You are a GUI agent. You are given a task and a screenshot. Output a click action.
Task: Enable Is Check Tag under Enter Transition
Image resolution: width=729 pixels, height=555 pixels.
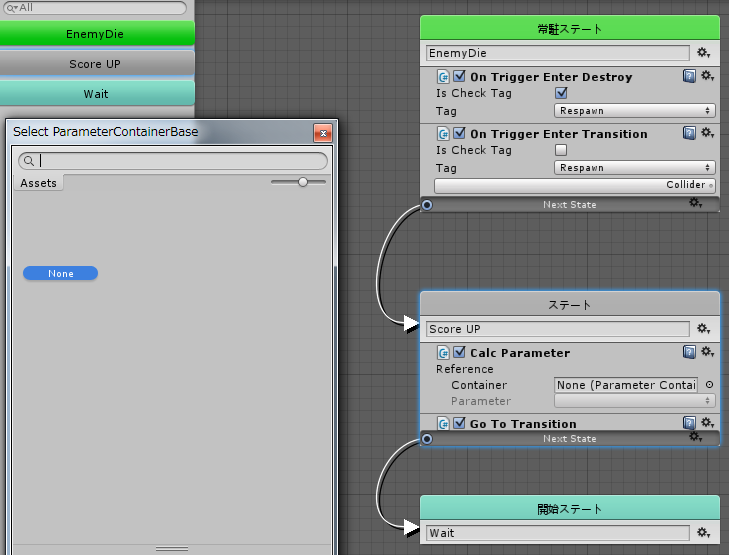point(561,150)
